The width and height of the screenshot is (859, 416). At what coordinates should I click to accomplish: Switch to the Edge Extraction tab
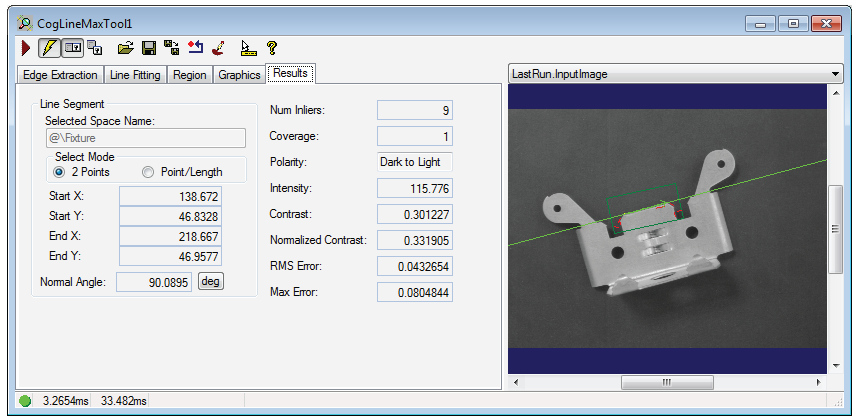(x=60, y=75)
